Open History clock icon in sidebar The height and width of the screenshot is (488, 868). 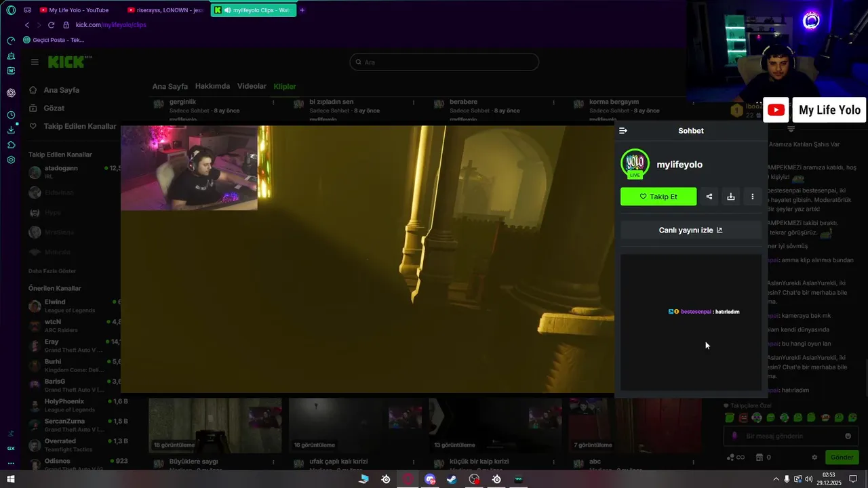click(x=11, y=115)
